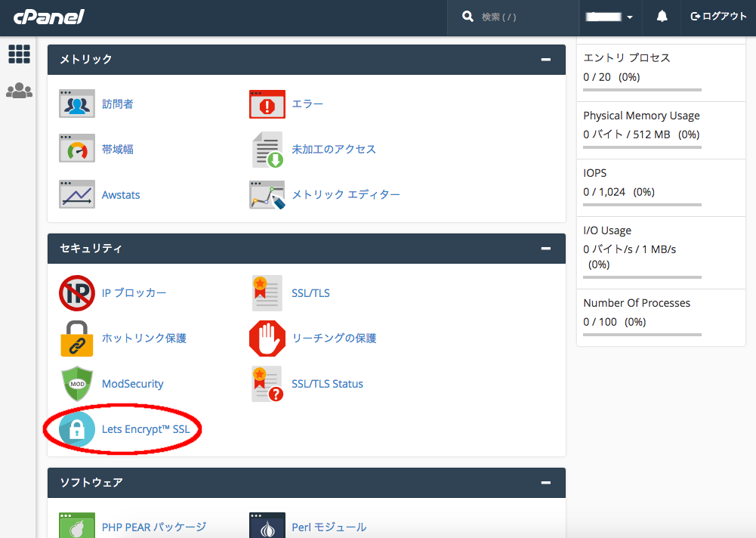Collapse the セキュリティ section
756x538 pixels.
click(545, 248)
